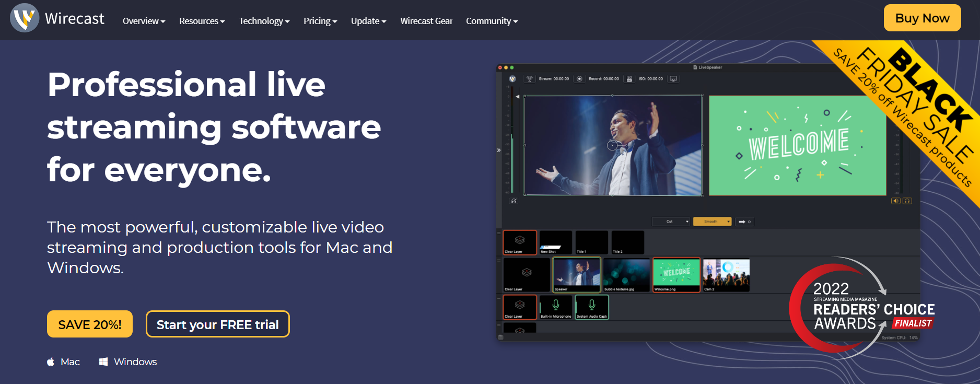
Task: Toggle the speaker mute button under the live meter
Action: (x=895, y=201)
